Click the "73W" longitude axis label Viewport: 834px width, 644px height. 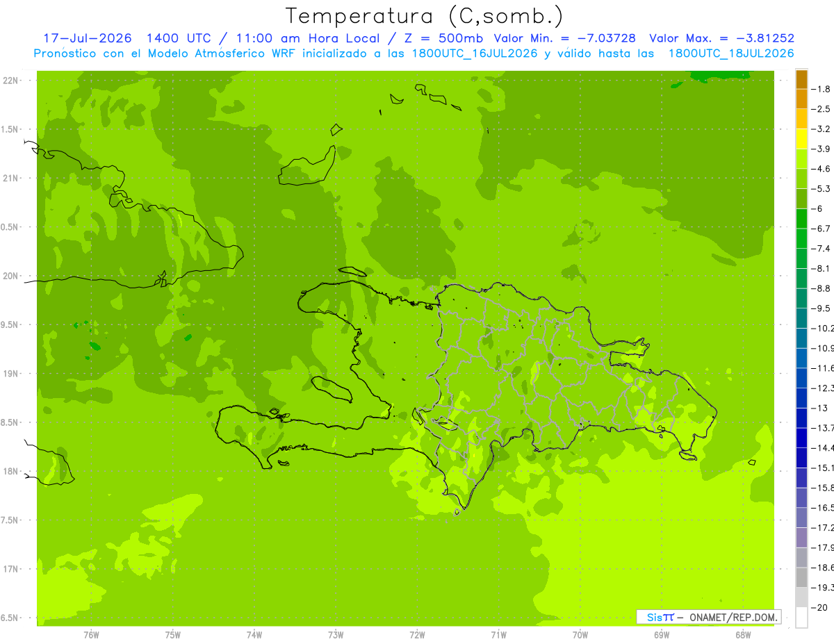tap(336, 635)
